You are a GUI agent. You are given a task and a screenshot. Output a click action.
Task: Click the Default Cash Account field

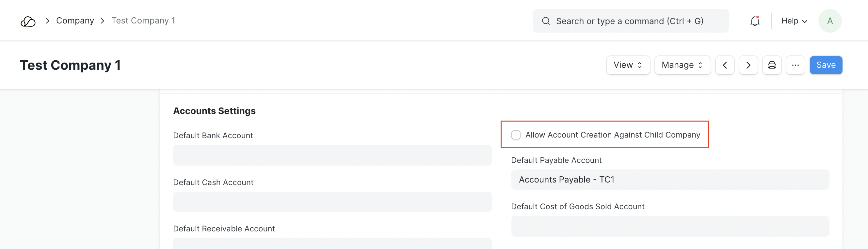(332, 202)
